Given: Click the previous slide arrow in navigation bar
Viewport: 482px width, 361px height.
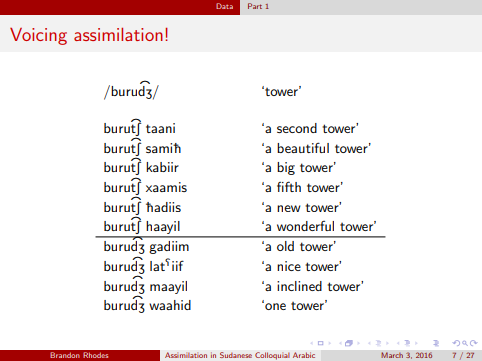Looking at the screenshot, I should tap(311, 343).
